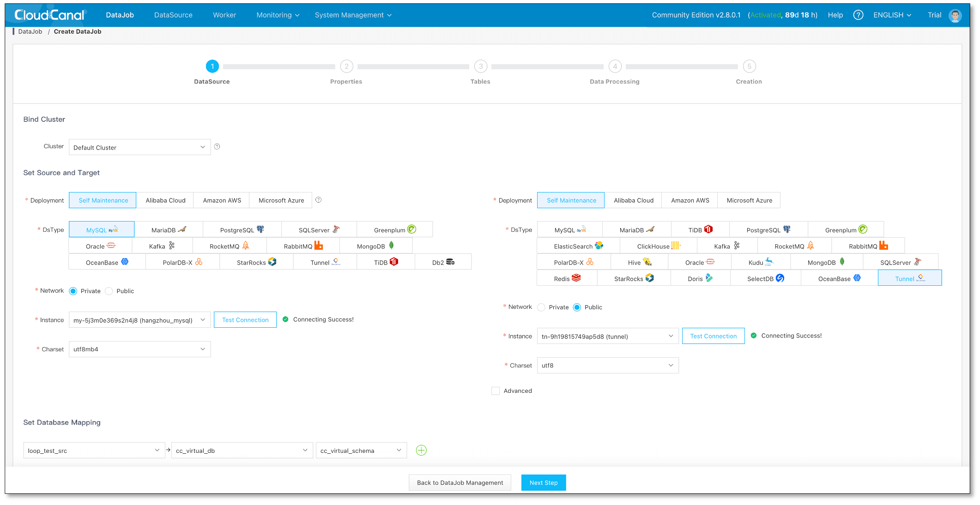Click the Next Step button
The height and width of the screenshot is (505, 980).
click(x=543, y=483)
